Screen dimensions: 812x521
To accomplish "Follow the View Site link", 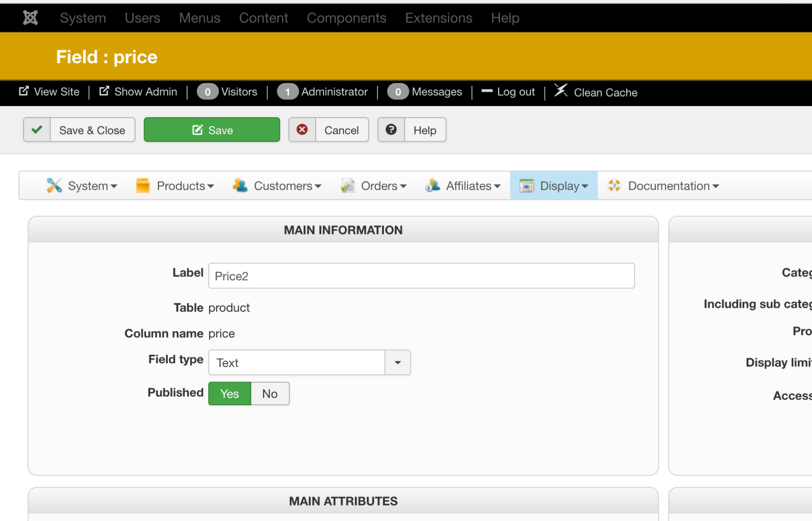I will click(x=56, y=92).
